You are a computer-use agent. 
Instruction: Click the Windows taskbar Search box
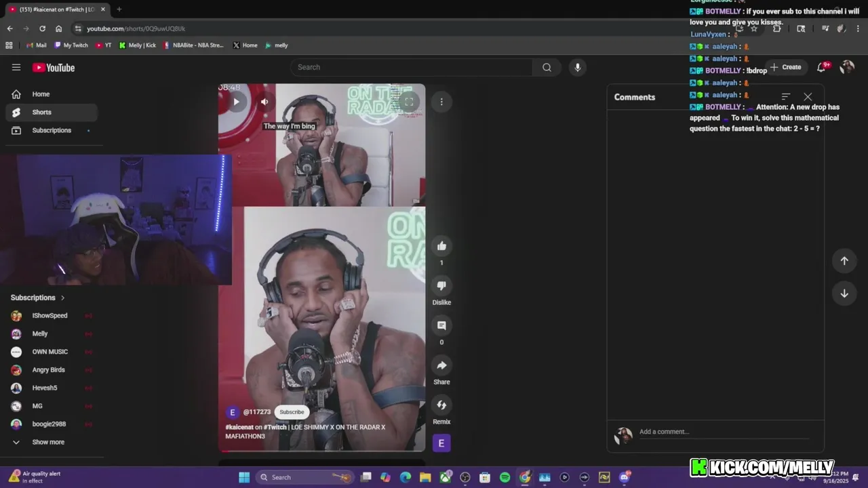(304, 477)
